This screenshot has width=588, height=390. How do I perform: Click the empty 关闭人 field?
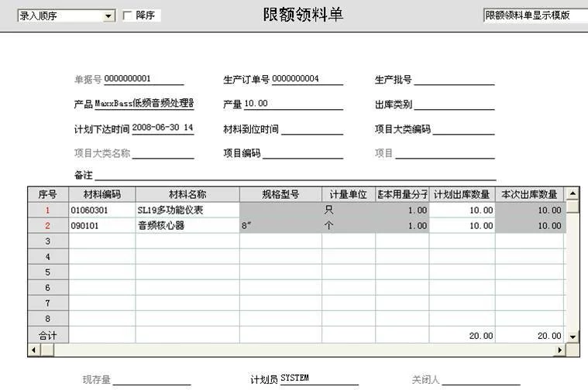tap(481, 379)
